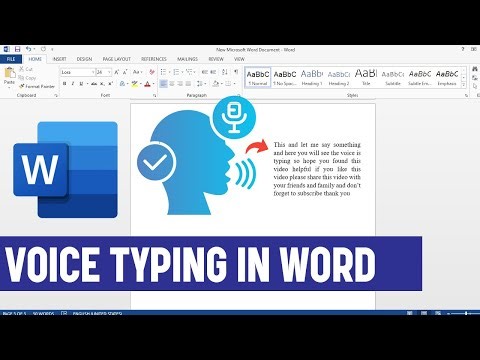Switch to the MAILINGS tab
This screenshot has height=360, width=480.
pyautogui.click(x=187, y=59)
